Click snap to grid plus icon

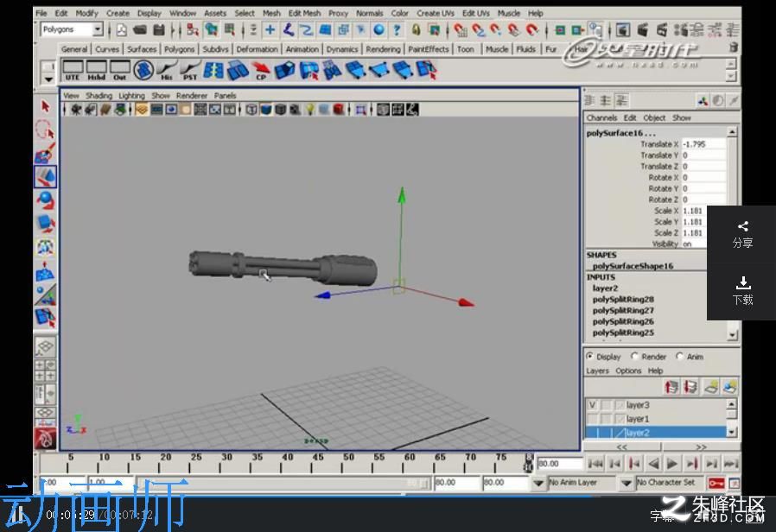point(270,30)
